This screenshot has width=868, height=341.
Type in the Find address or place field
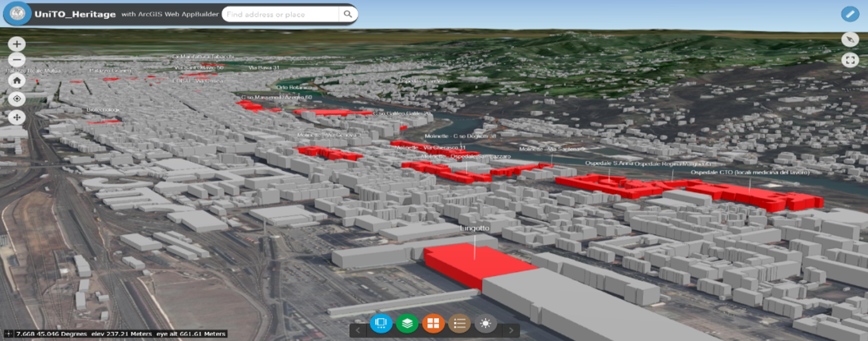[281, 14]
